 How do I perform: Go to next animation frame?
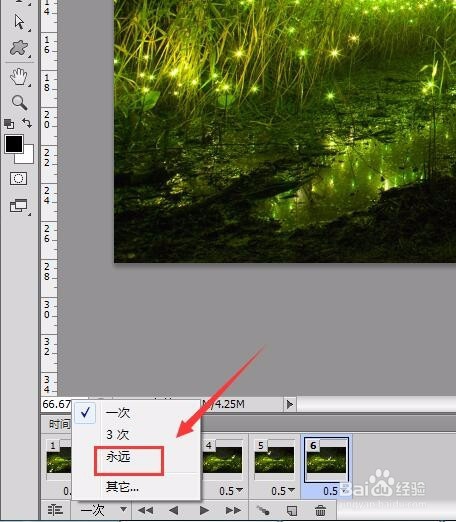(x=233, y=510)
